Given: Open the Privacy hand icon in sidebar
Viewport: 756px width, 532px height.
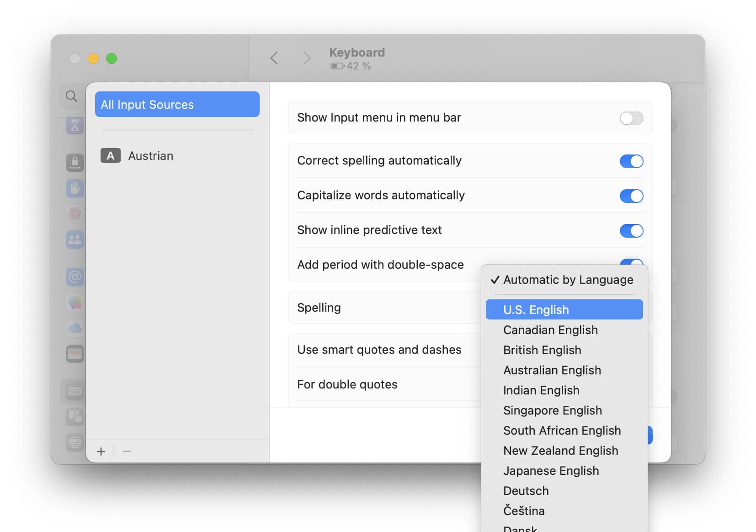Looking at the screenshot, I should (x=75, y=188).
